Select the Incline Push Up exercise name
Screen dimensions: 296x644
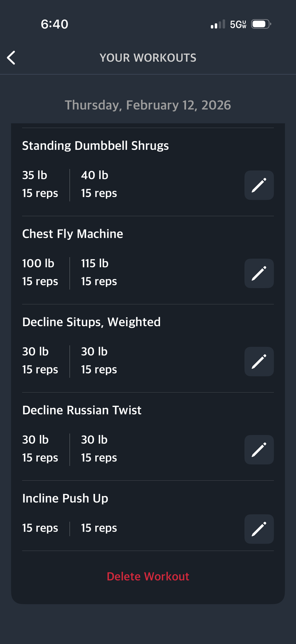pos(65,498)
